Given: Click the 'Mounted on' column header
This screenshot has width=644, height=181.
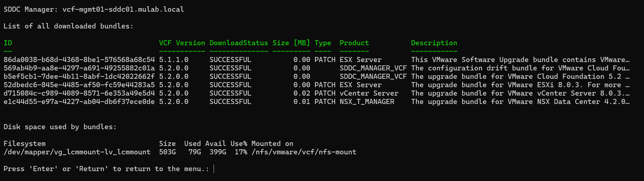Looking at the screenshot, I should 272,144.
